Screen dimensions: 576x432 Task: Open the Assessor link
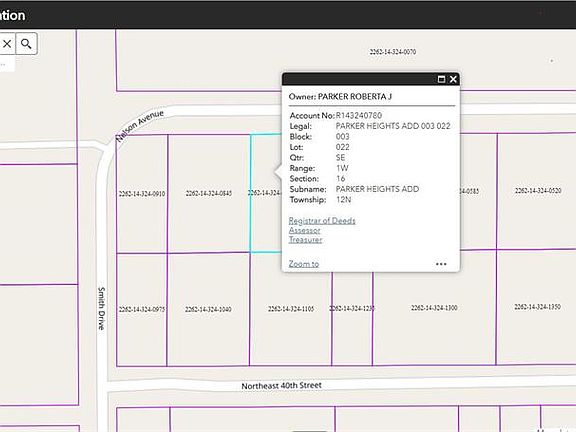305,230
